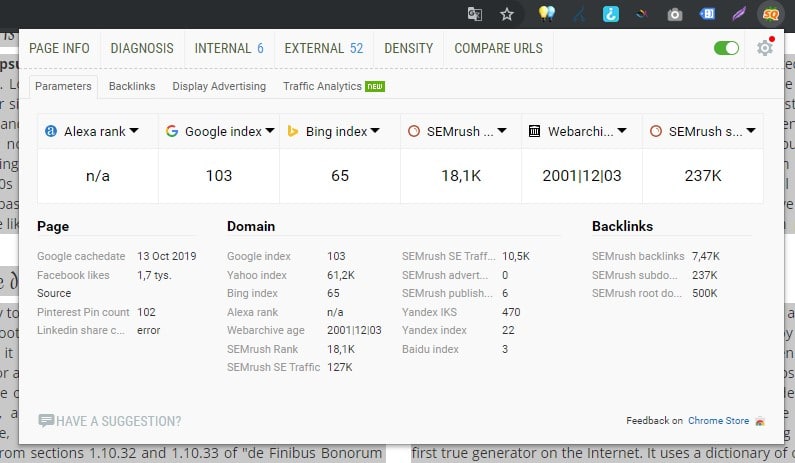The width and height of the screenshot is (795, 463).
Task: Click the Yandex IKS value 470
Action: (x=511, y=312)
